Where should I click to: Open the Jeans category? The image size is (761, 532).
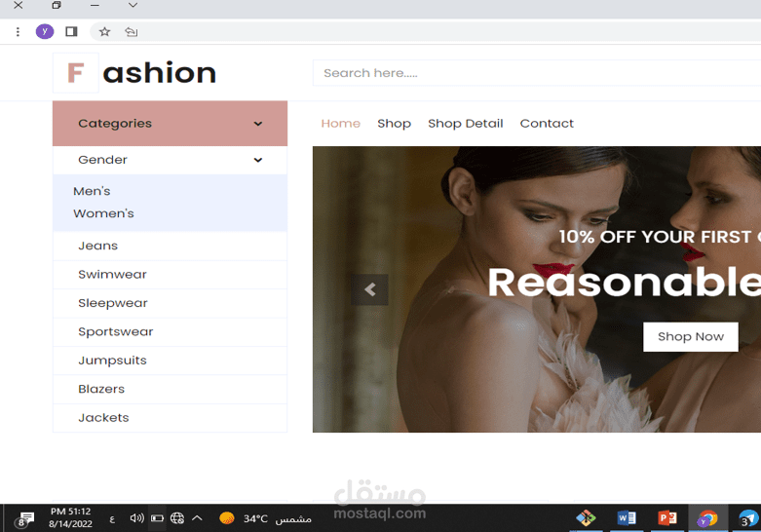[x=170, y=246]
